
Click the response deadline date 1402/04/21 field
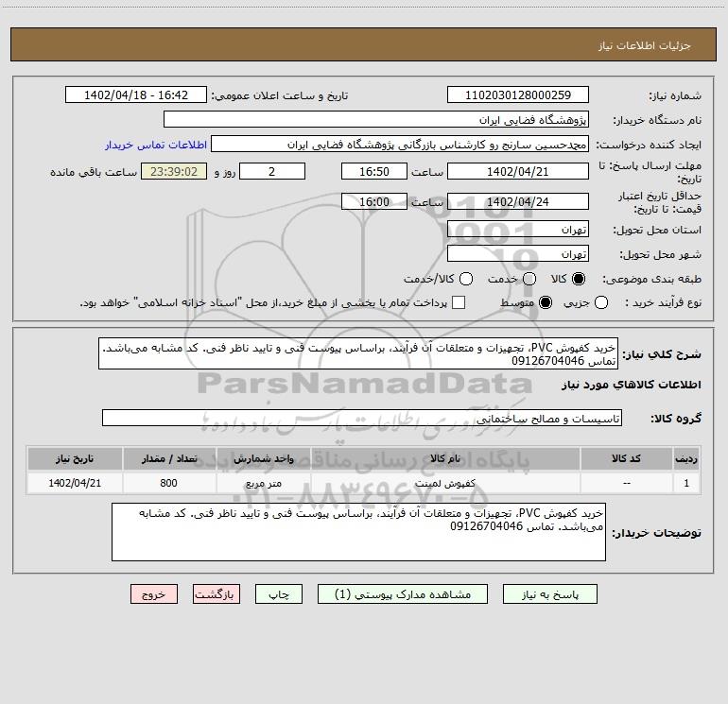(x=518, y=171)
